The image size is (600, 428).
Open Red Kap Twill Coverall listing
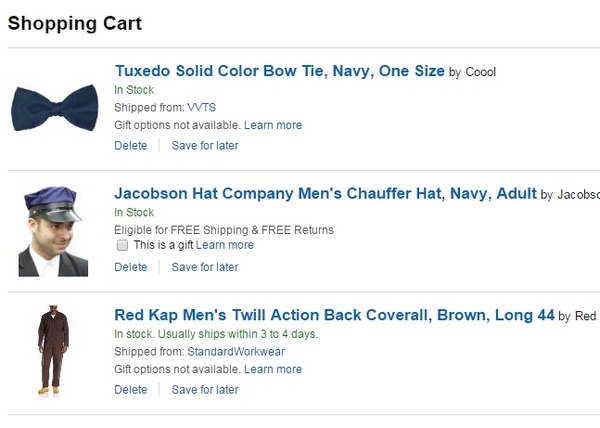click(334, 315)
